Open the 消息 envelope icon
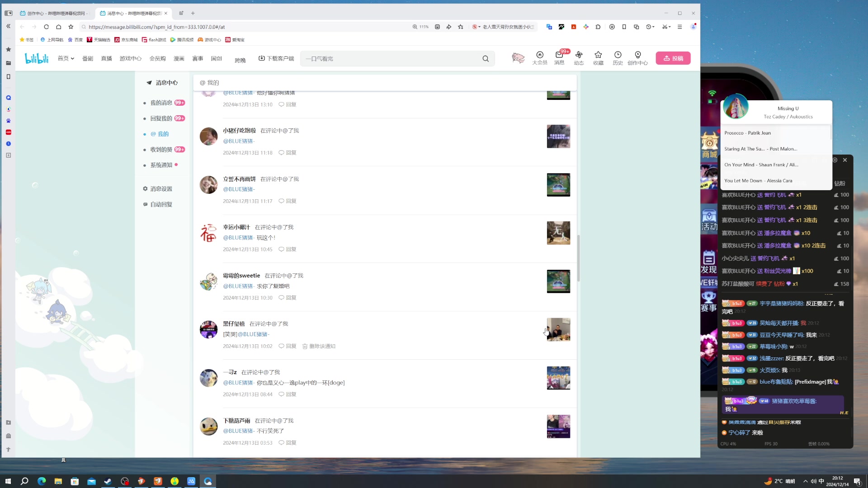Screen dimensions: 868x488 pyautogui.click(x=559, y=58)
